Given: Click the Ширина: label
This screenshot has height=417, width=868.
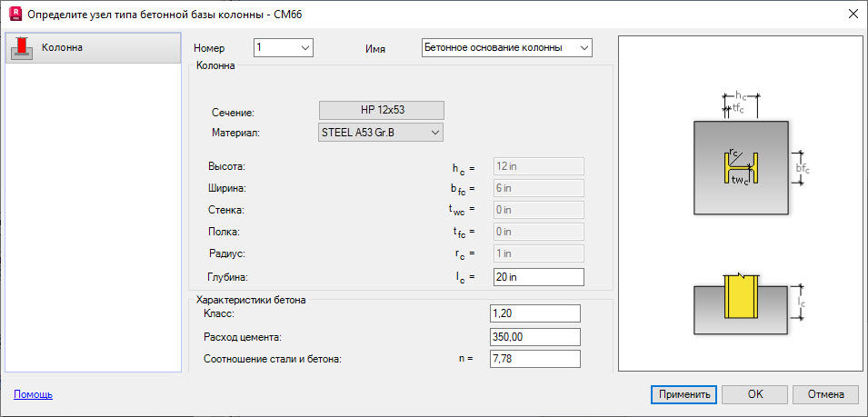Looking at the screenshot, I should coord(226,188).
